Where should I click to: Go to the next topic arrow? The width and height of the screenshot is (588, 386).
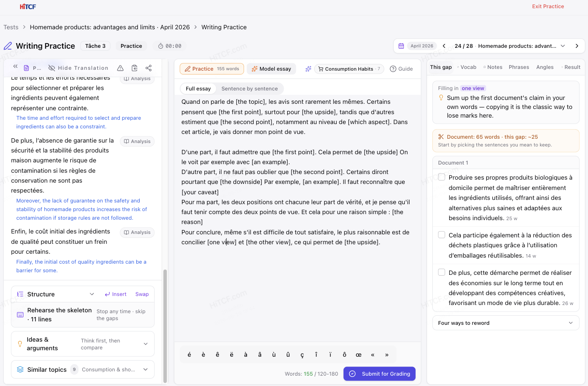(577, 46)
